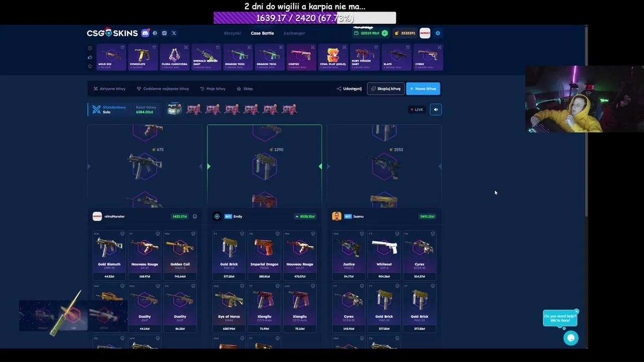Select the star favorites drops filter
Image resolution: width=644 pixels, height=362 pixels.
pos(90,66)
